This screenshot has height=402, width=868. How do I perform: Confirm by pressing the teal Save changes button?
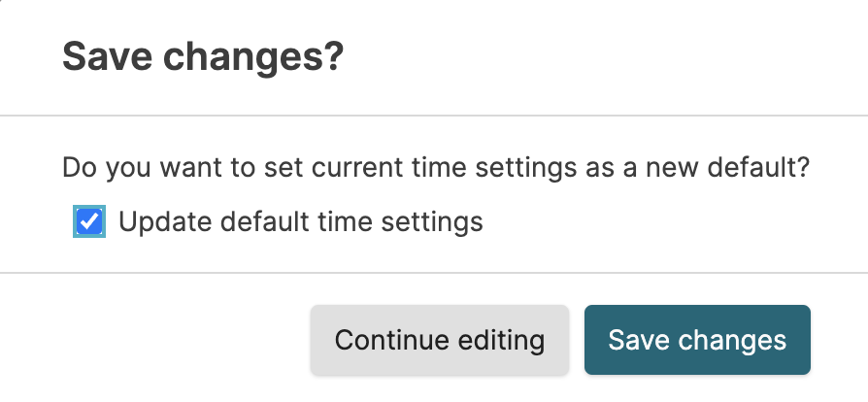(696, 340)
